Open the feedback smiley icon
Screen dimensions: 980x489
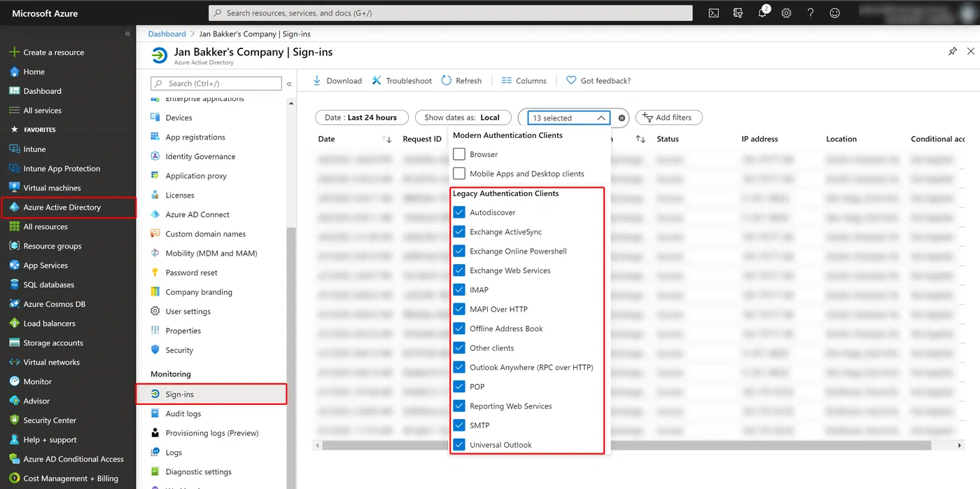(x=834, y=13)
